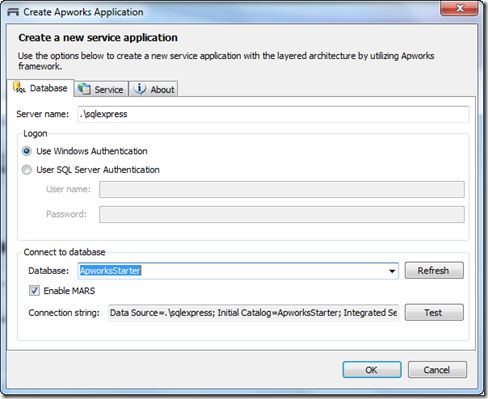Click the Cancel button
Viewport: 488px width, 399px height.
pyautogui.click(x=437, y=370)
